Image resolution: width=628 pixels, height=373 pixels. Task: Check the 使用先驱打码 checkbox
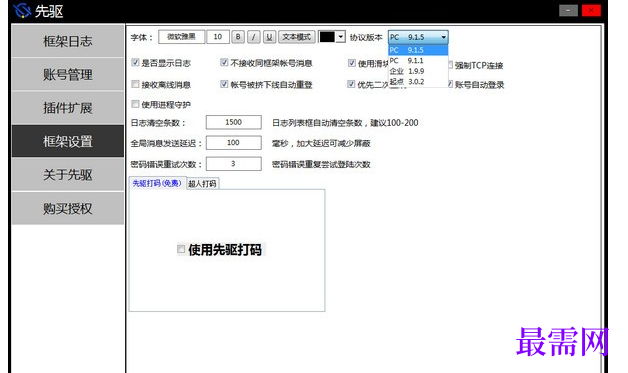point(181,249)
